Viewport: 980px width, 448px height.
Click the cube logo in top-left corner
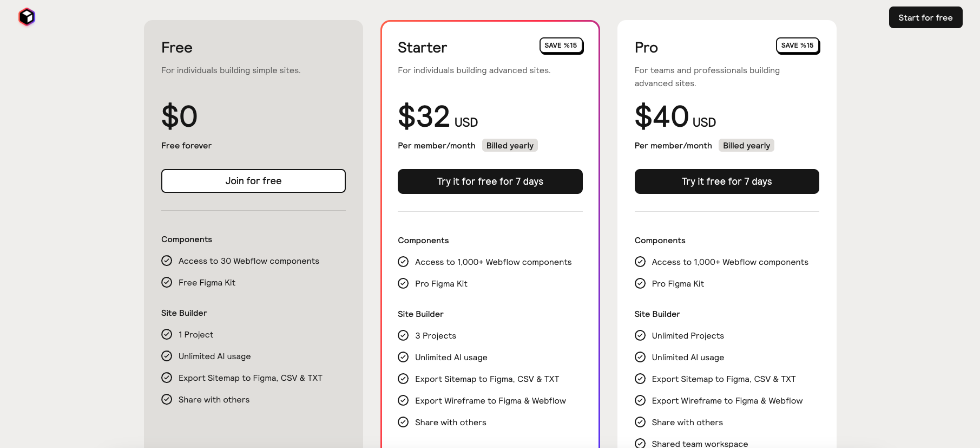click(x=27, y=17)
